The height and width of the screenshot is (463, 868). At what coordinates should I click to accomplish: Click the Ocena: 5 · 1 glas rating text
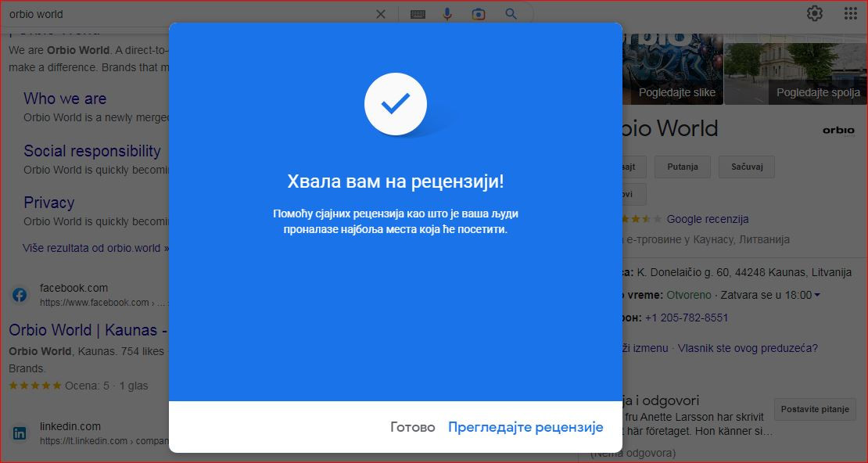tap(106, 386)
